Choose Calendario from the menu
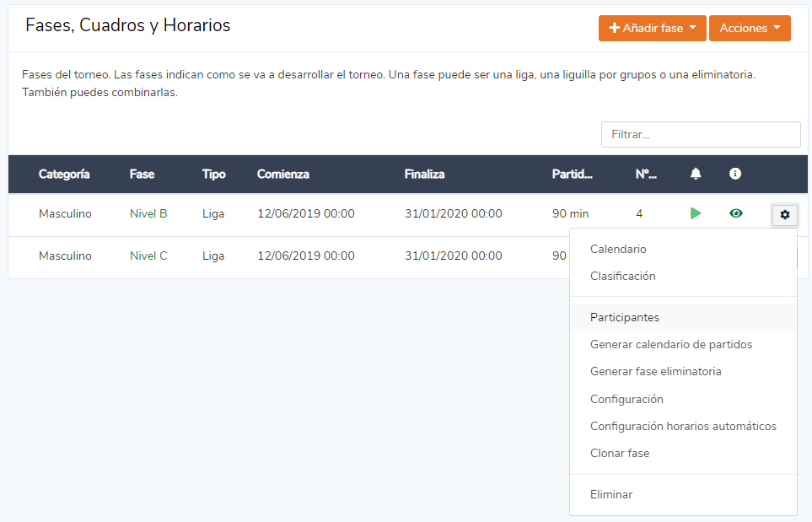The image size is (812, 522). (x=683, y=249)
